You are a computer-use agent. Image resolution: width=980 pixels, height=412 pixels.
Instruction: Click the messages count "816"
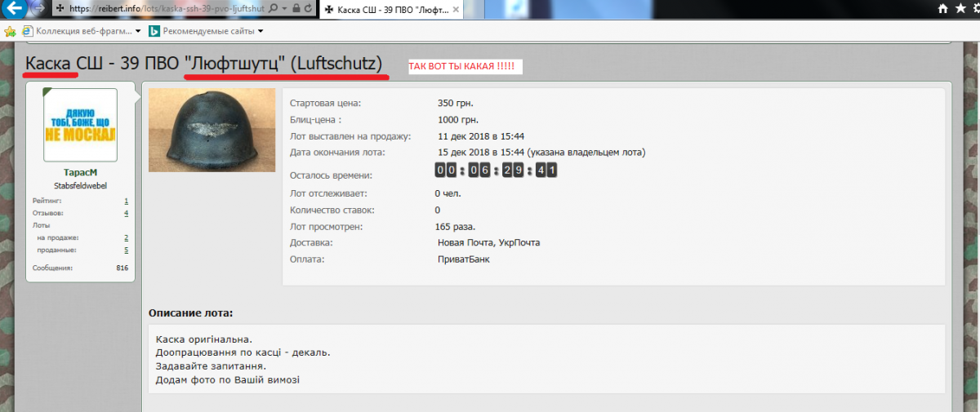click(x=122, y=268)
